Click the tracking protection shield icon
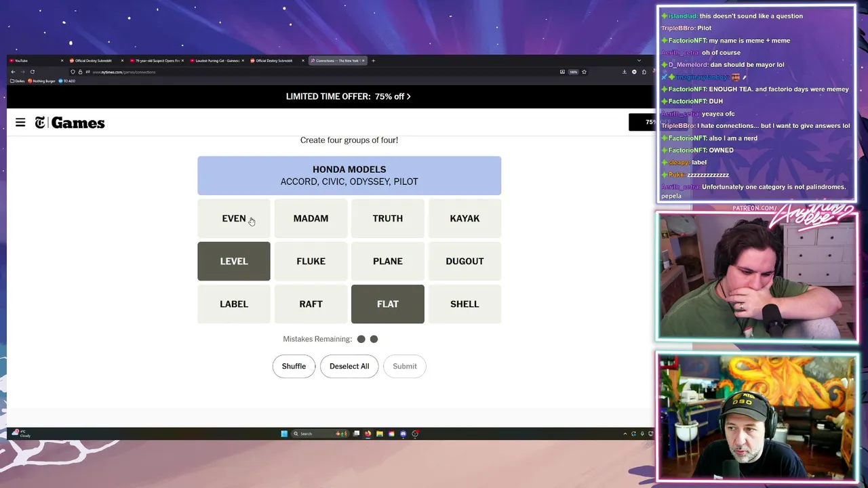Screen dimensions: 868x488 click(73, 72)
